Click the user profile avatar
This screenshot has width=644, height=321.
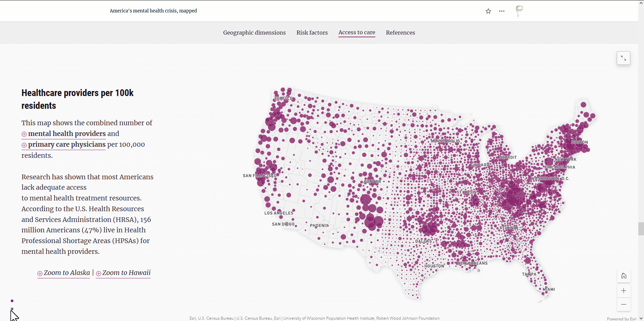click(x=519, y=11)
